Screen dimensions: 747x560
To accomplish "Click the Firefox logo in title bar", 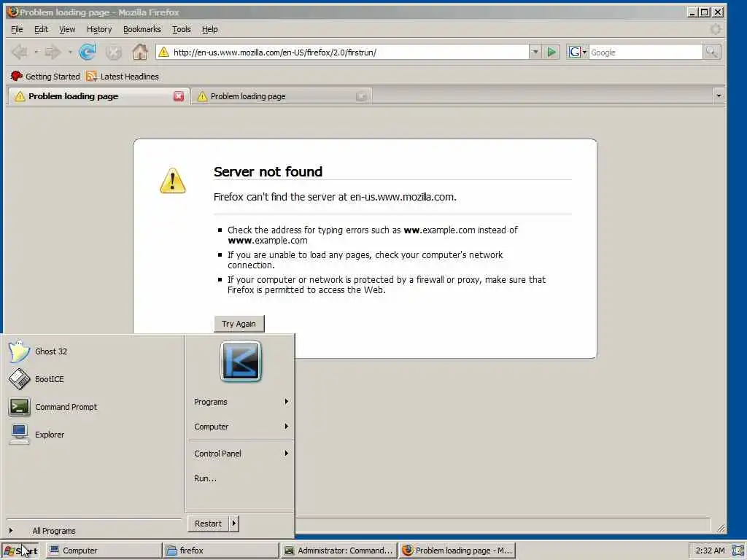I will coord(12,12).
